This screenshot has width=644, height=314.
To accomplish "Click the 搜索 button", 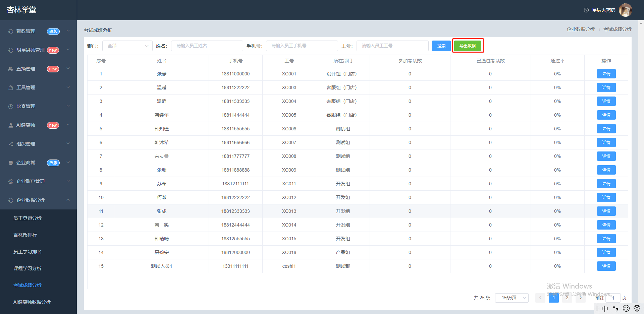I will coord(441,46).
